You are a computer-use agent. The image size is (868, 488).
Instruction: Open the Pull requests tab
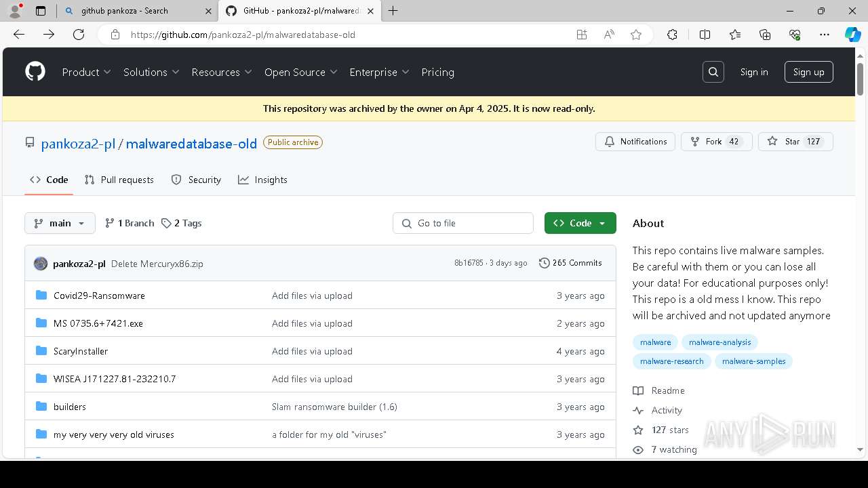(119, 180)
